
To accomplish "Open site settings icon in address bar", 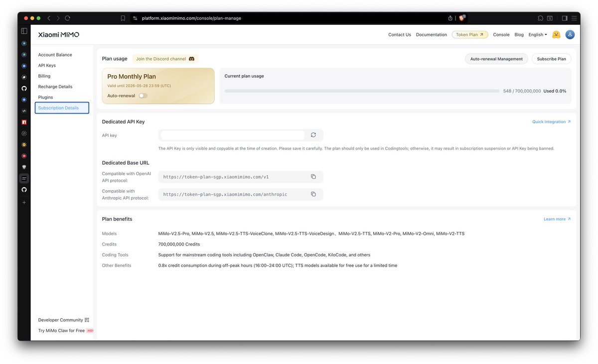I will click(135, 18).
